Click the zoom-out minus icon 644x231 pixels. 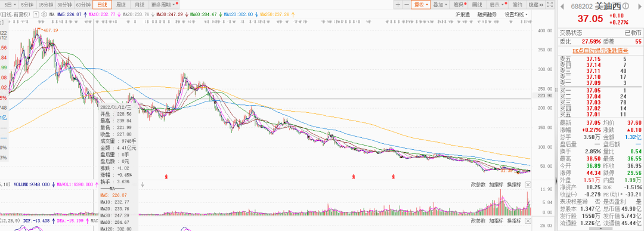pyautogui.click(x=406, y=5)
